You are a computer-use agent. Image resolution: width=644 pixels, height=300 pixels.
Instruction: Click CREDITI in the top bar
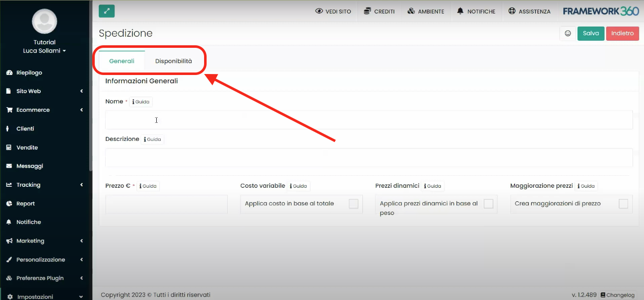pyautogui.click(x=379, y=11)
